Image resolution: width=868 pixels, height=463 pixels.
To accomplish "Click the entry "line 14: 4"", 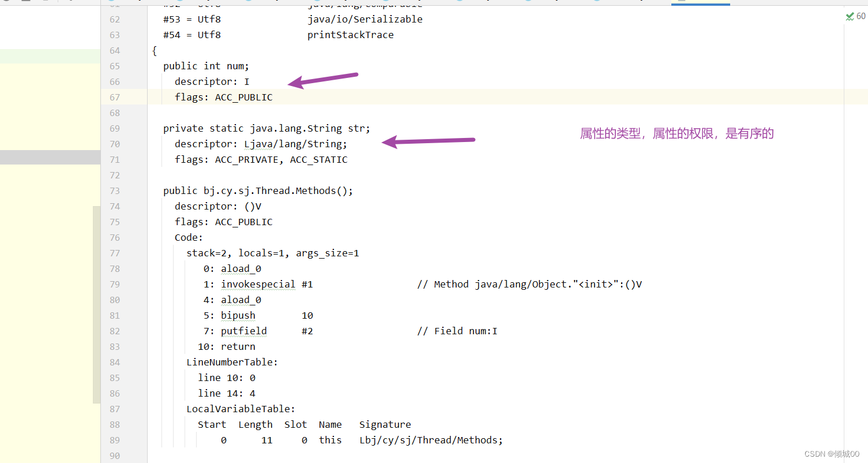I will 227,393.
